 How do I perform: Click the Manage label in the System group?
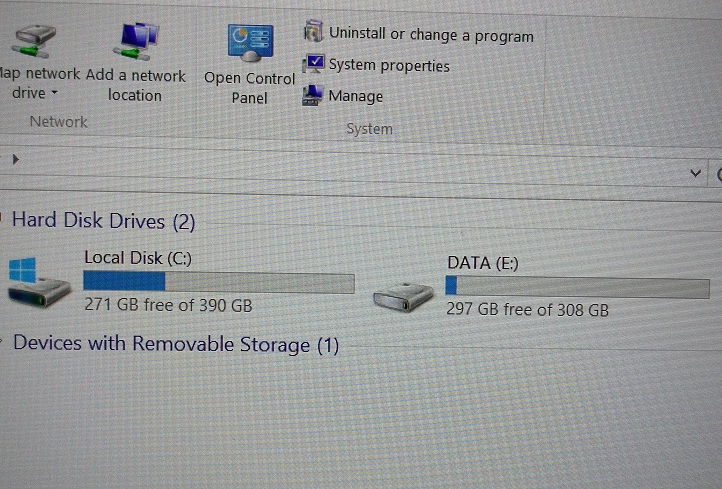(x=355, y=96)
